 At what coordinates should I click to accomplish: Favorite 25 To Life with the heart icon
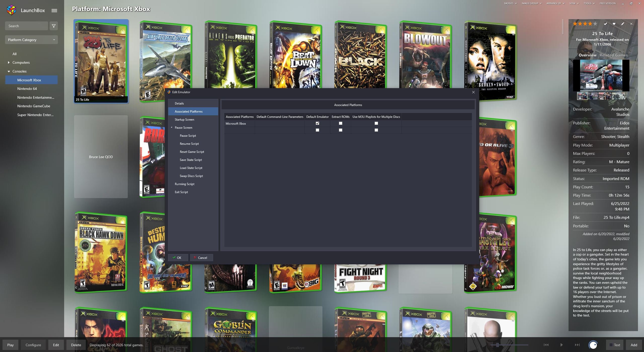tap(614, 24)
